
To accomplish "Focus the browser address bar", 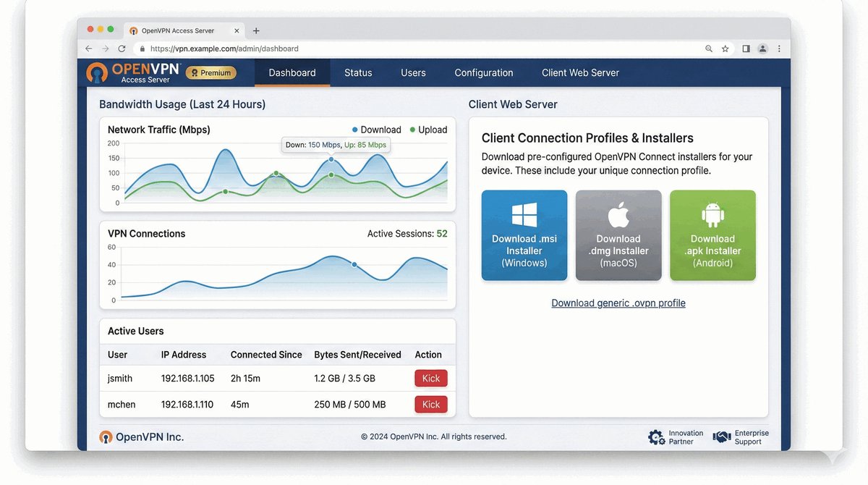I will [x=420, y=48].
